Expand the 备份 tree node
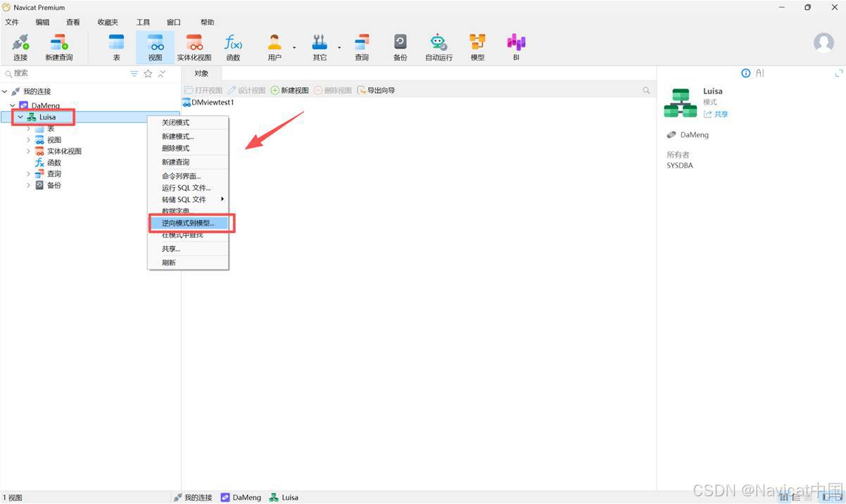The height and width of the screenshot is (504, 846). [29, 185]
